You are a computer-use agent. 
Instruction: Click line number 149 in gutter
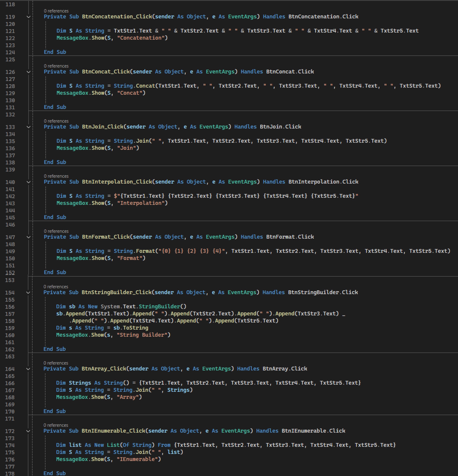(10, 251)
